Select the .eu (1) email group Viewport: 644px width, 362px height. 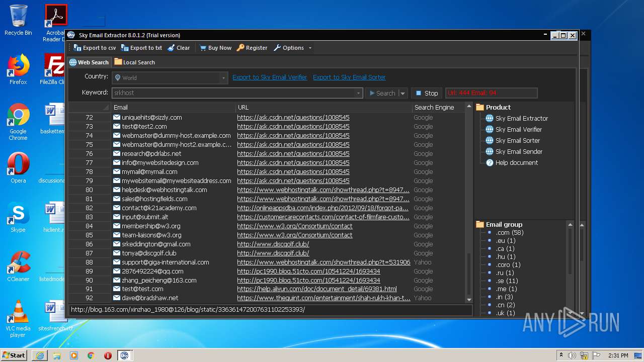coord(506,240)
